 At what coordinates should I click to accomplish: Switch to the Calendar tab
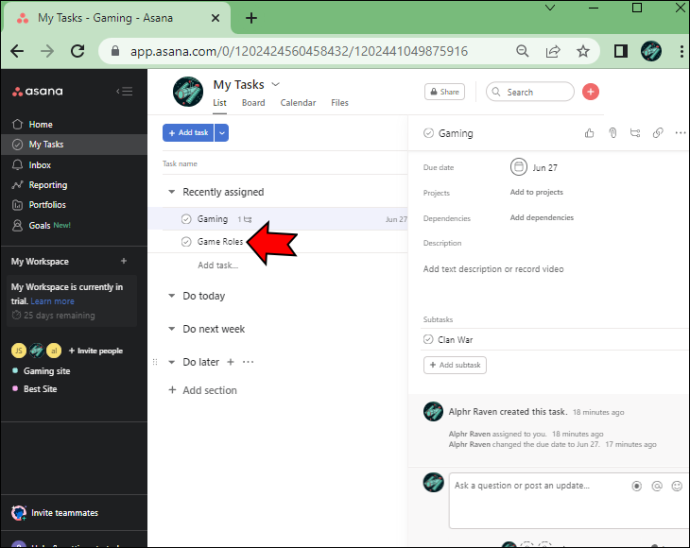tap(298, 103)
